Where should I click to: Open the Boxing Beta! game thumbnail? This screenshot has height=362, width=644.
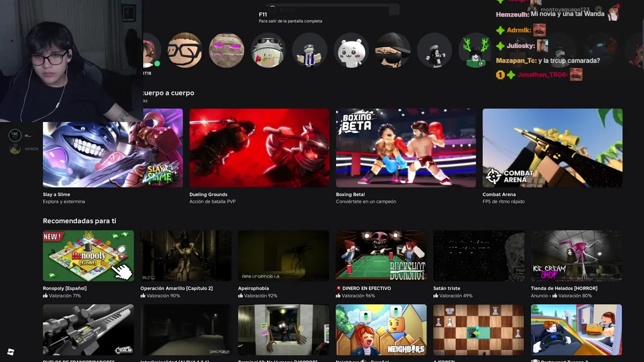coord(406,148)
